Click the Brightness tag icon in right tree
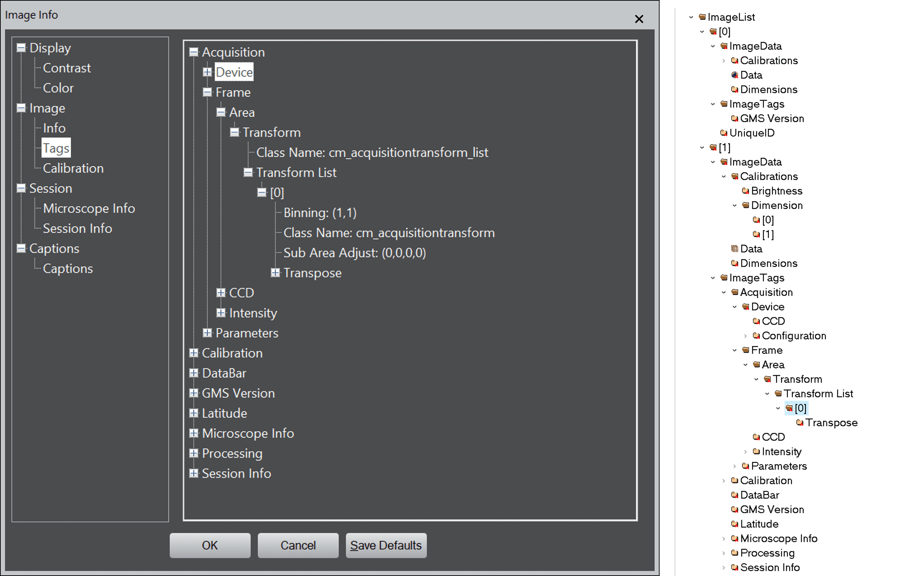 coord(746,191)
